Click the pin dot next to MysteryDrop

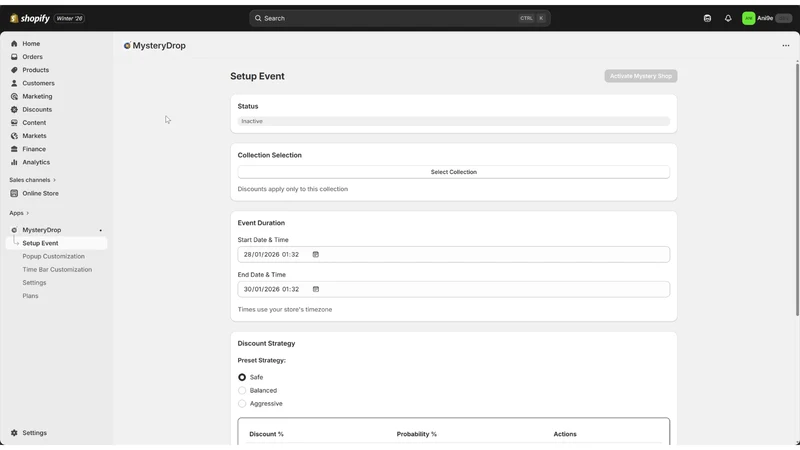pyautogui.click(x=101, y=231)
